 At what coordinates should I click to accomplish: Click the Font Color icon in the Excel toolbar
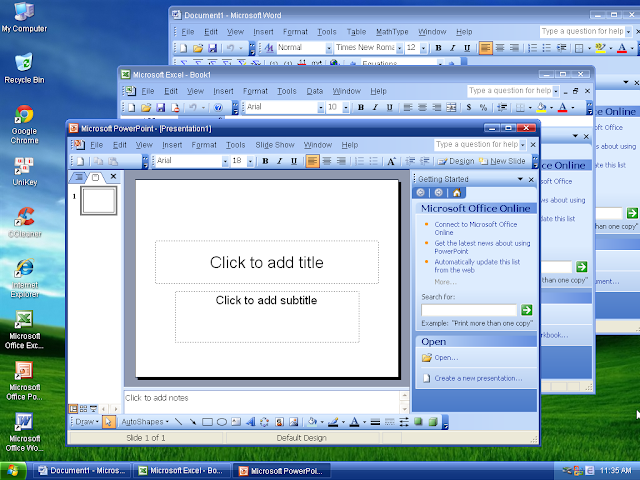[562, 107]
